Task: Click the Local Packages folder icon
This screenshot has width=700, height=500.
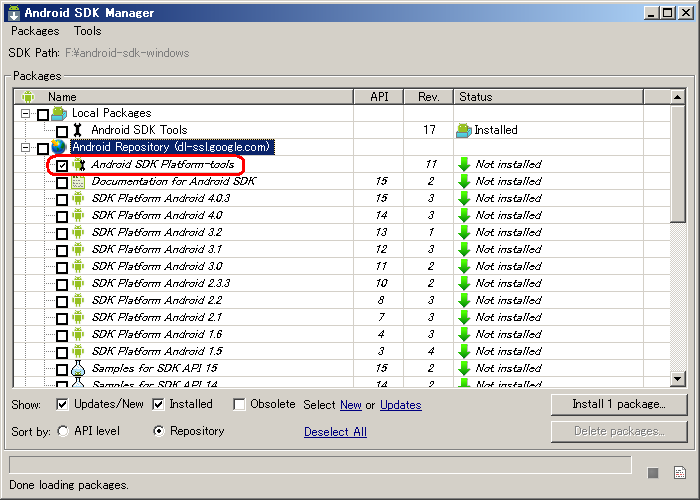Action: (x=59, y=113)
